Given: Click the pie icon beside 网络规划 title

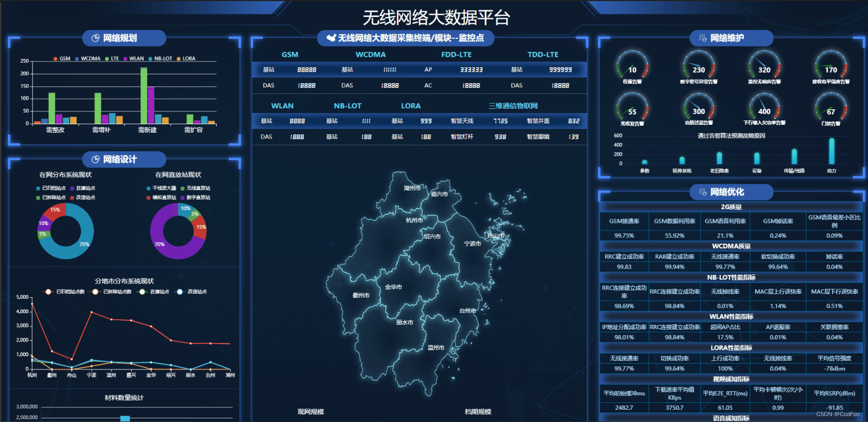Looking at the screenshot, I should click(x=96, y=38).
